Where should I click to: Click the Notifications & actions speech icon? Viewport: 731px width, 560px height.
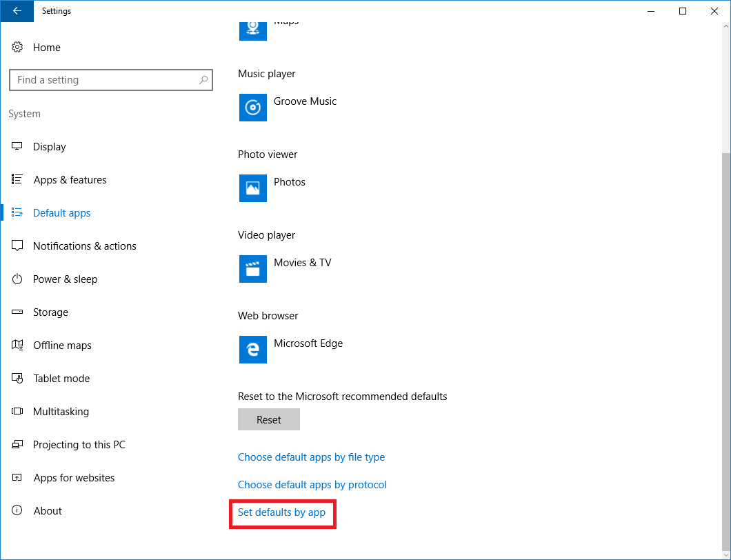17,246
